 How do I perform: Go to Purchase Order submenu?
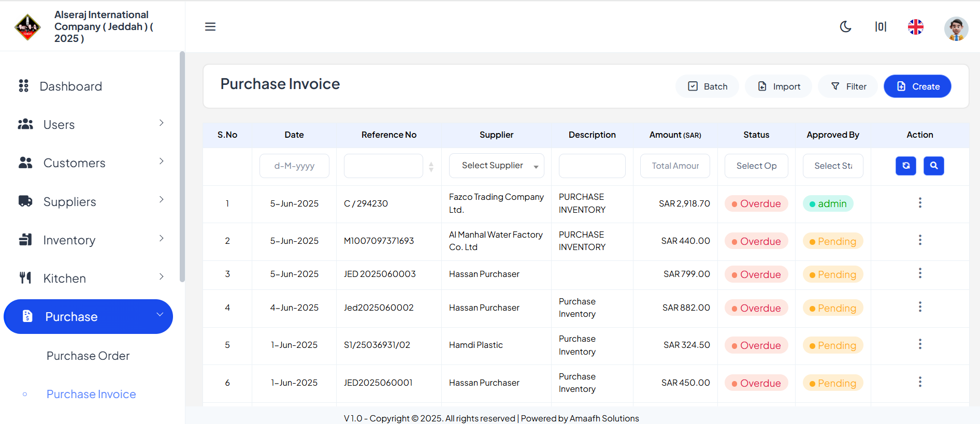[88, 356]
